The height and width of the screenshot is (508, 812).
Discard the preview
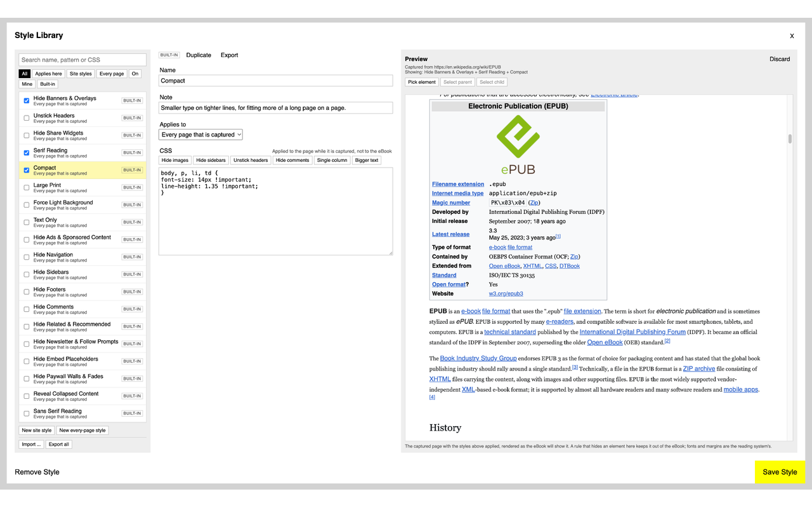pos(780,59)
